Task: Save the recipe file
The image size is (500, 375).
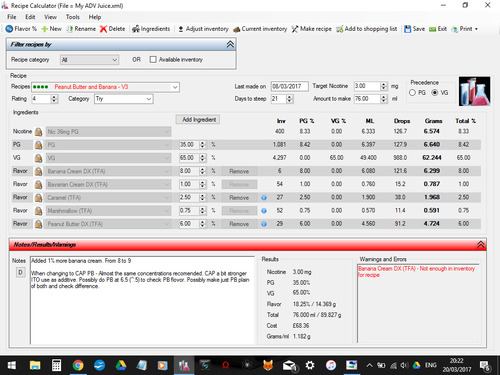Action: pyautogui.click(x=414, y=29)
